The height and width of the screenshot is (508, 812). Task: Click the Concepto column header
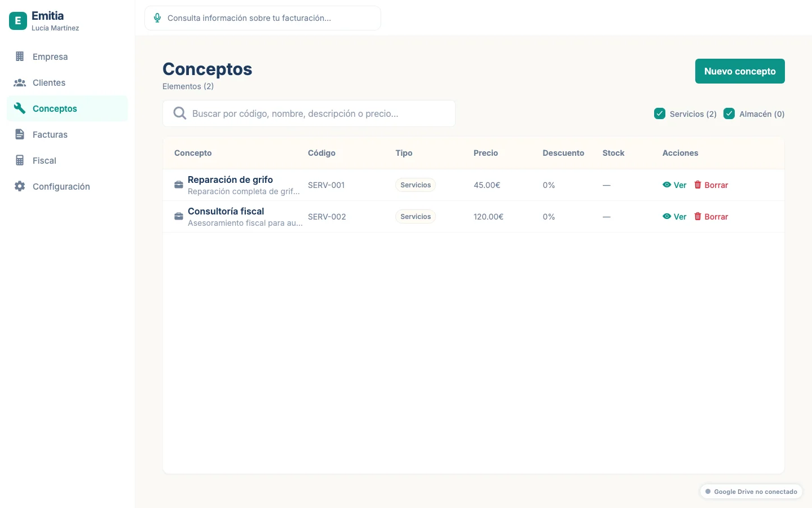pyautogui.click(x=193, y=153)
